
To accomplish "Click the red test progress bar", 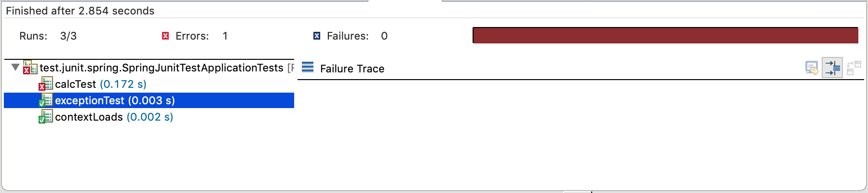I will tap(665, 35).
